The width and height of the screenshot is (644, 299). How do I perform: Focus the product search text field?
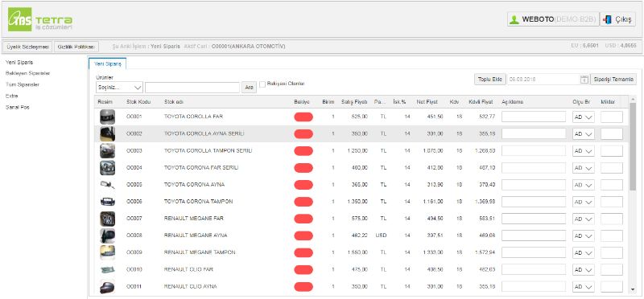pyautogui.click(x=192, y=88)
